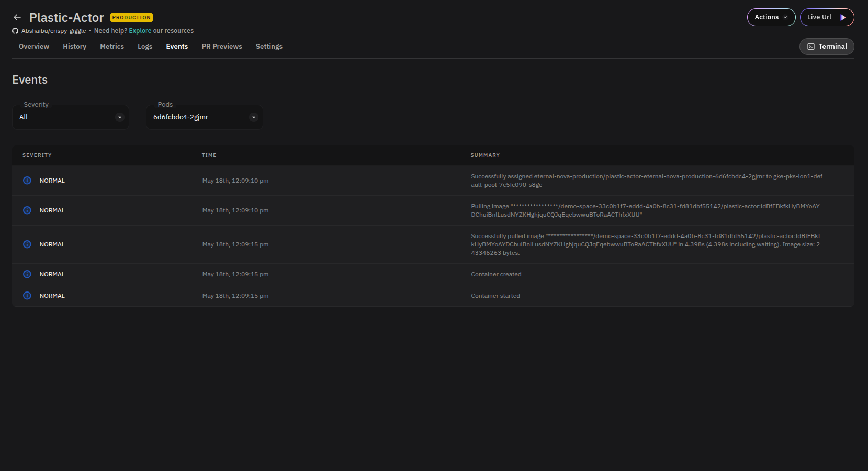The image size is (868, 471).
Task: Click the PRODUCTION badge
Action: 131,18
